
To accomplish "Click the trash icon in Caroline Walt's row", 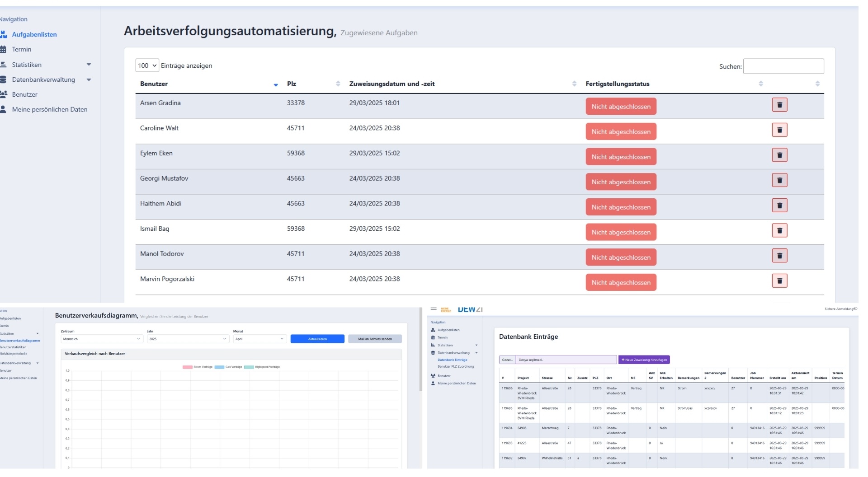I will (x=779, y=130).
